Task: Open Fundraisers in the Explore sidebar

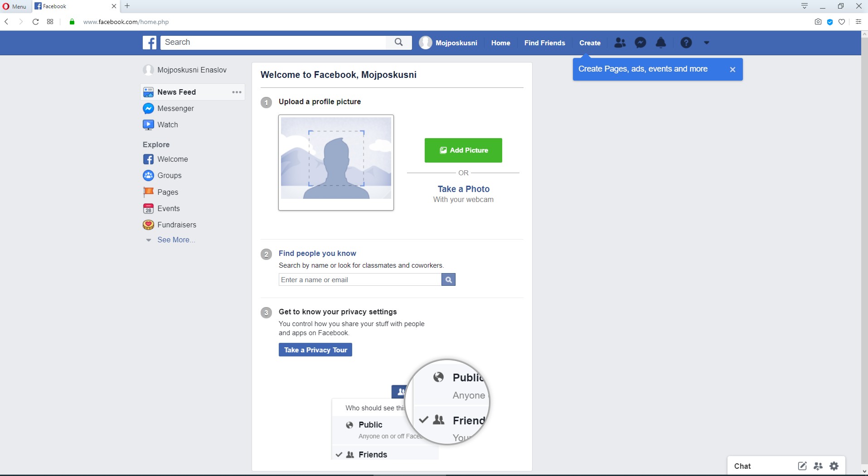Action: pyautogui.click(x=177, y=225)
